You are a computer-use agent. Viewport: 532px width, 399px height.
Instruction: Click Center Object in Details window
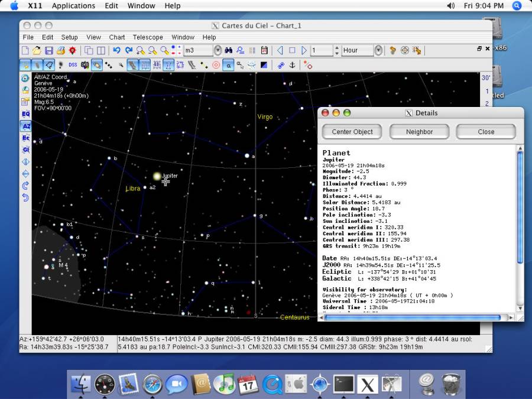pos(352,132)
